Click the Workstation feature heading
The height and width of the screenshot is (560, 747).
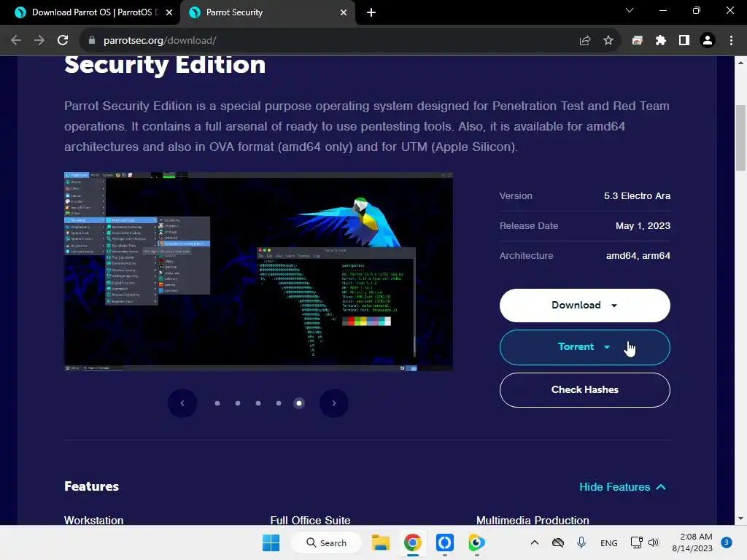click(94, 520)
